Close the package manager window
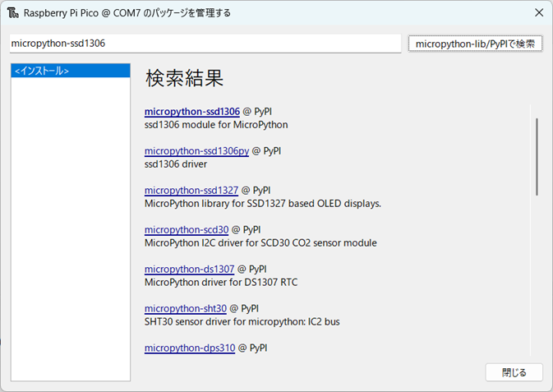The width and height of the screenshot is (553, 392). pos(539,12)
